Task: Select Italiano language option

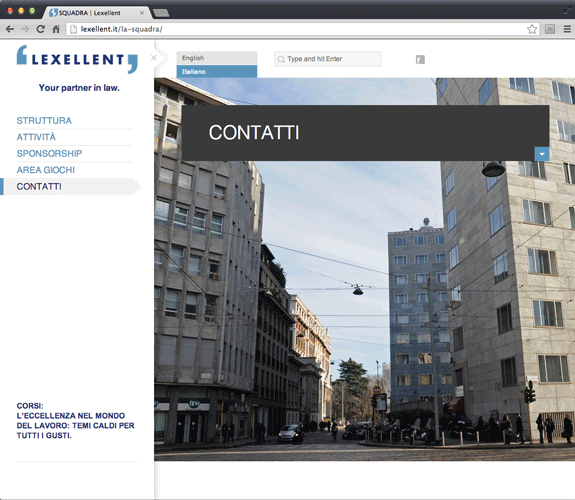Action: coord(217,72)
